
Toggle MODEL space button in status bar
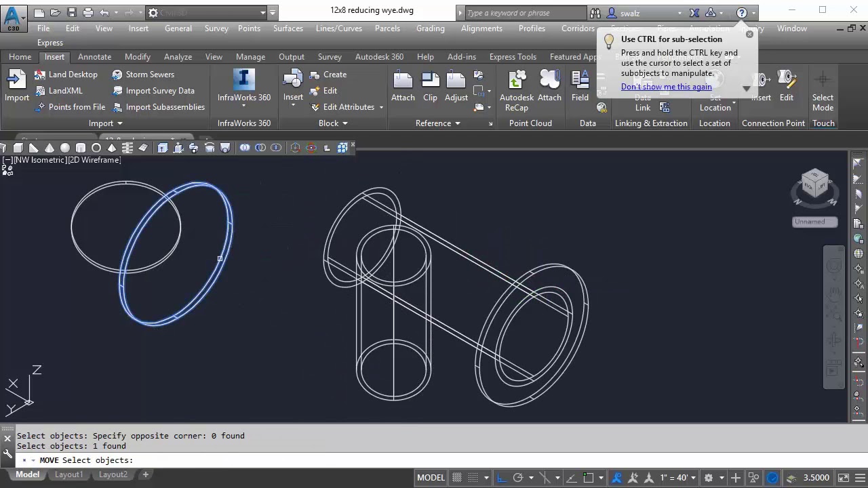(431, 478)
